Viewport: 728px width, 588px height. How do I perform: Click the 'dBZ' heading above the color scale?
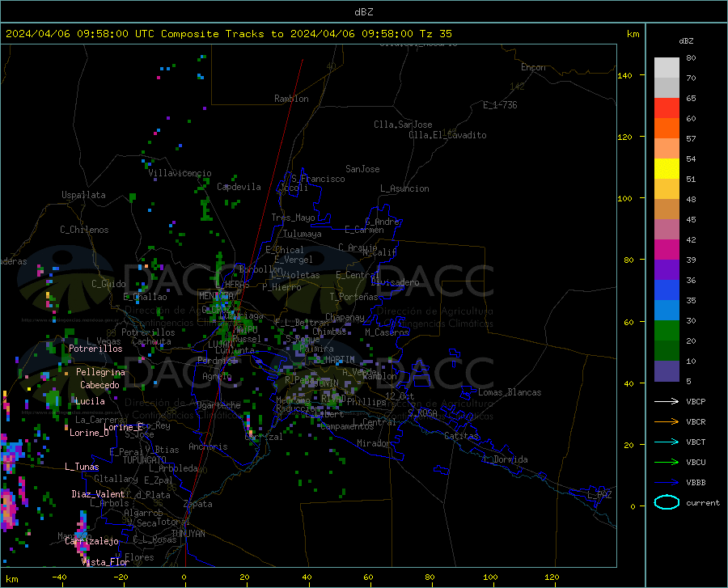click(686, 40)
